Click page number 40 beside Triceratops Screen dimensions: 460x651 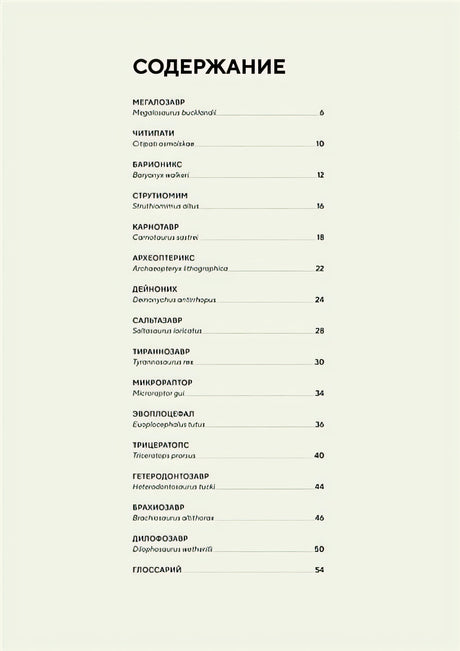(319, 455)
